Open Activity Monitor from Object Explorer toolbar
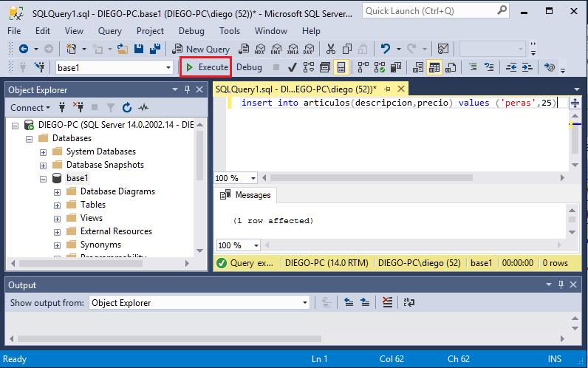The image size is (588, 368). tap(143, 108)
